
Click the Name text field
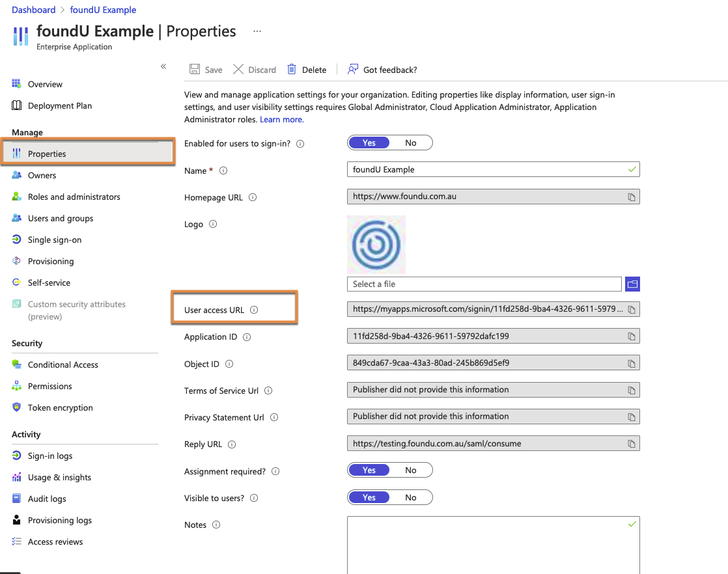point(488,170)
